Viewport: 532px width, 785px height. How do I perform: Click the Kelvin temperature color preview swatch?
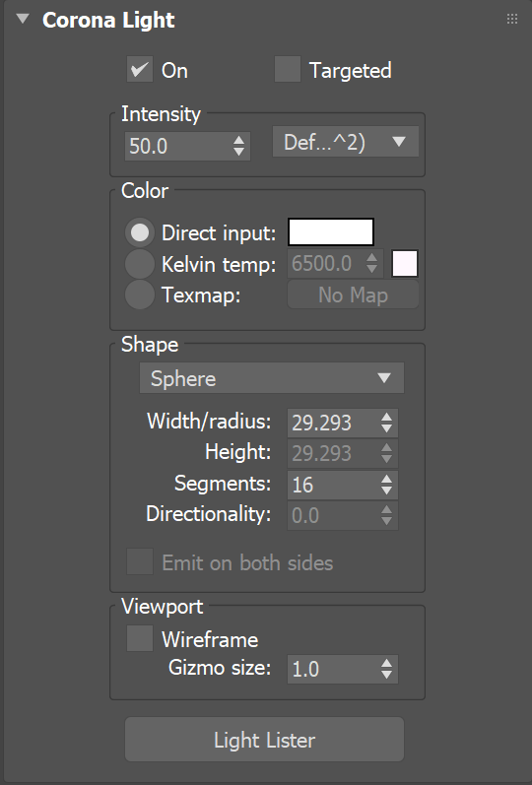click(405, 264)
